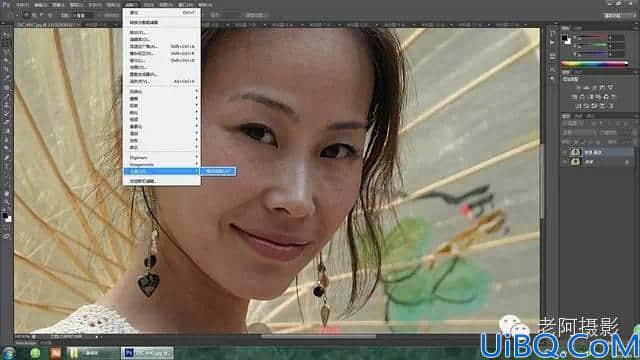This screenshot has width=640, height=360.
Task: Choose Add to Selection mode
Action: (34, 15)
